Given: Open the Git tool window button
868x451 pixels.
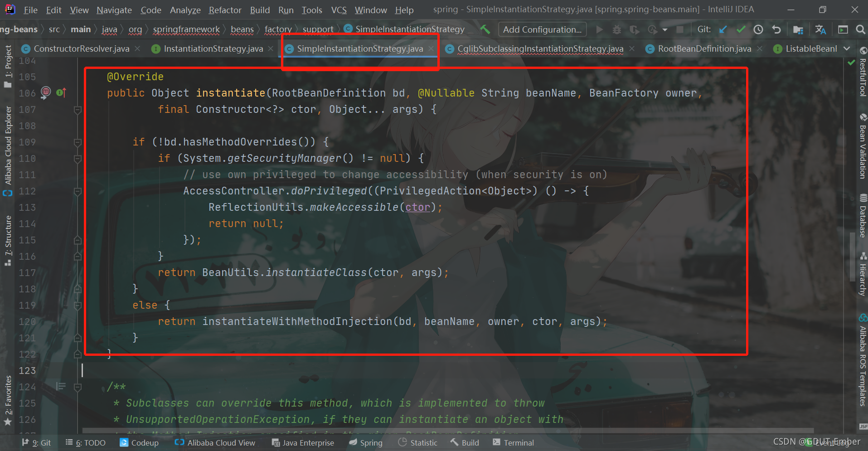Looking at the screenshot, I should [36, 443].
